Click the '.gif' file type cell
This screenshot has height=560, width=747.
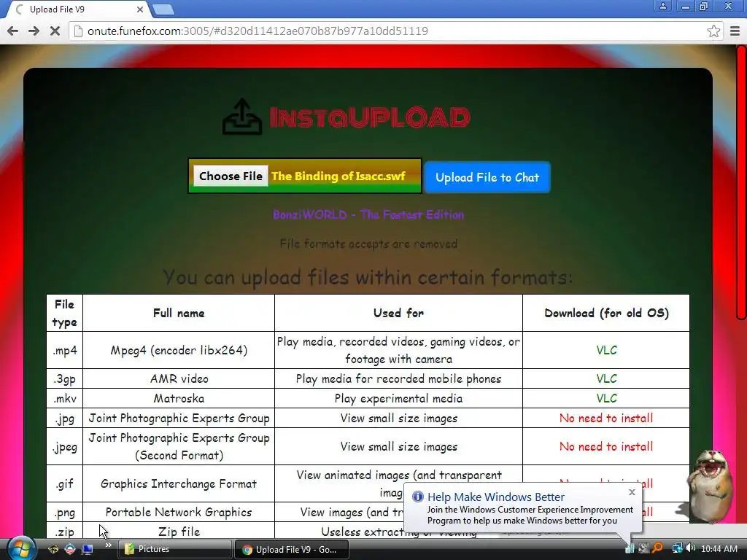[65, 484]
